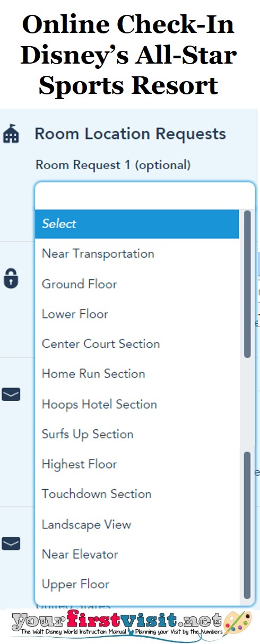Click the paint palette icon in footer logo
This screenshot has height=644, width=260.
tap(239, 624)
